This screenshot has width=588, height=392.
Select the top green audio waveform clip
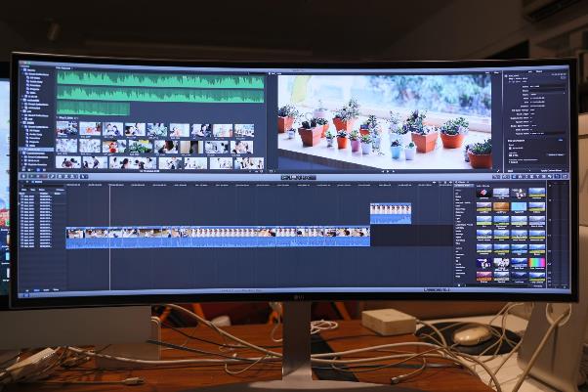pyautogui.click(x=160, y=80)
